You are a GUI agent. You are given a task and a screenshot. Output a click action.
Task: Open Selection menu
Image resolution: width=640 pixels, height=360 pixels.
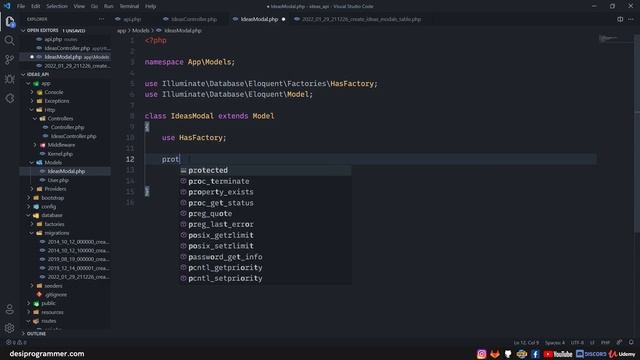57,6
